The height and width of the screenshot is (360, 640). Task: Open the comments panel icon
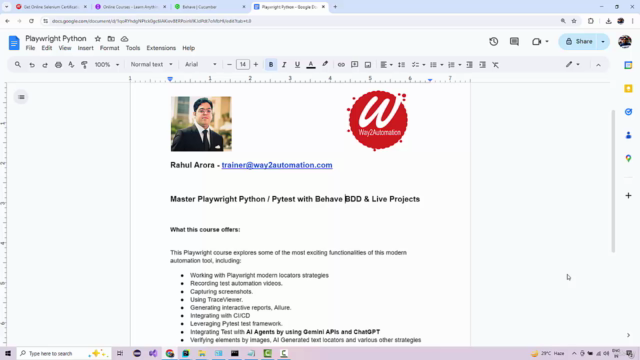514,42
